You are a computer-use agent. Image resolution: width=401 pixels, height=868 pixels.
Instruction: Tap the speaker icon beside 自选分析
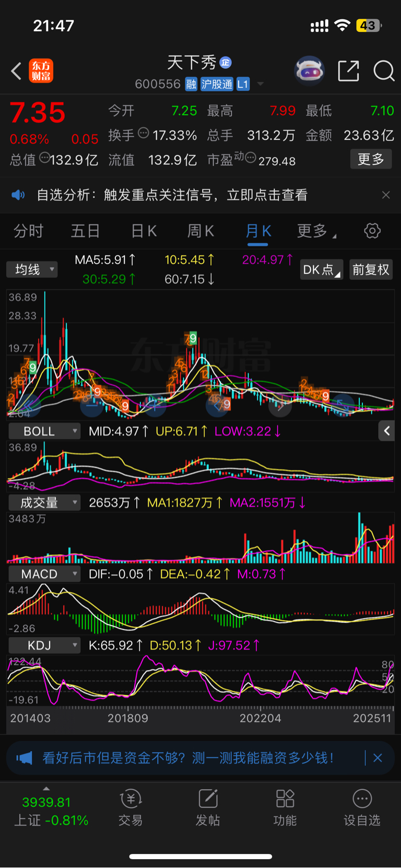point(18,195)
